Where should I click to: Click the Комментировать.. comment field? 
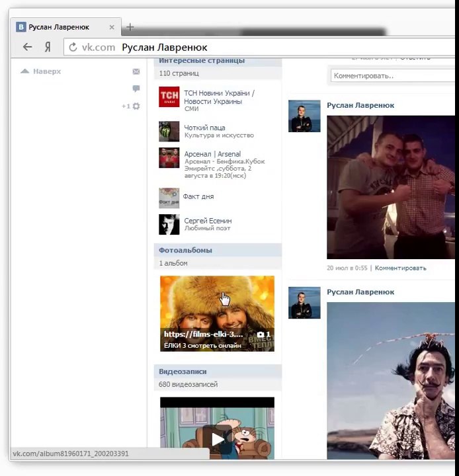393,75
